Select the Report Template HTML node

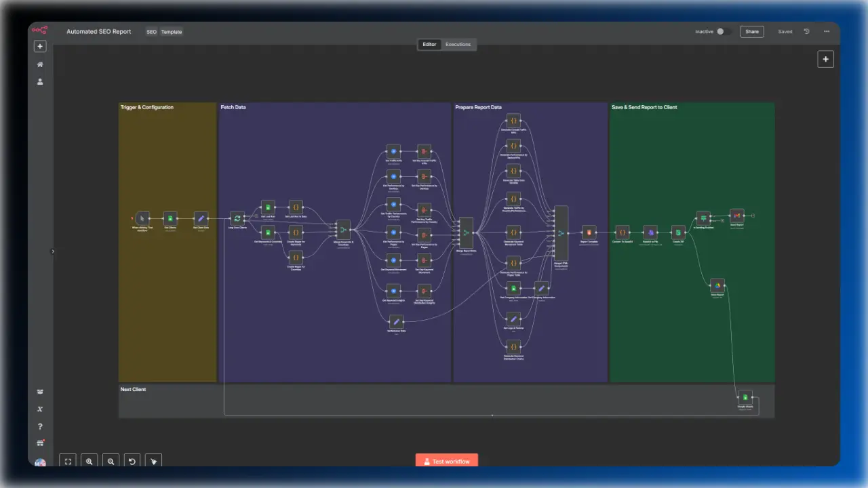[x=589, y=232]
